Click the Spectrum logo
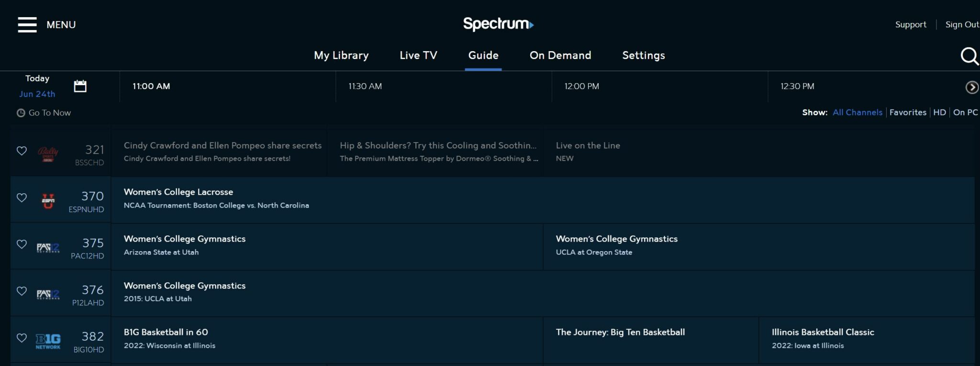 pyautogui.click(x=498, y=24)
